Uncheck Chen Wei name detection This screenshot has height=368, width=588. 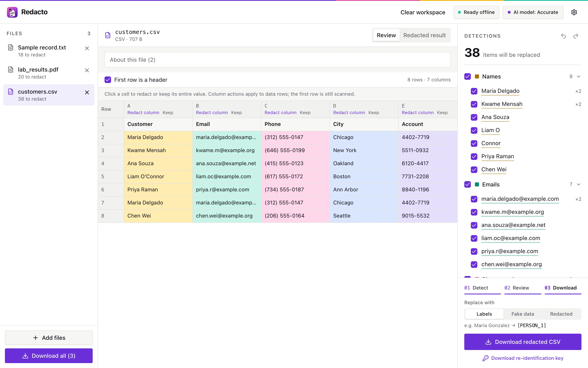474,169
